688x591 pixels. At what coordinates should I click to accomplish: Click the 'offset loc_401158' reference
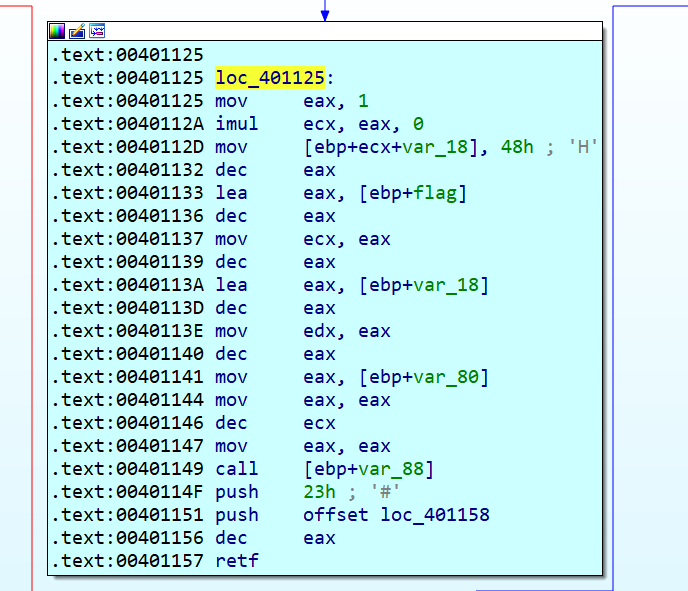click(396, 515)
